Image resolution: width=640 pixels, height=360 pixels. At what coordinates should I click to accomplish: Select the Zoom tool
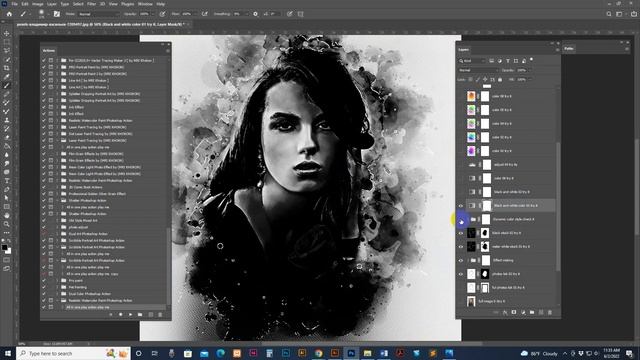[x=7, y=224]
